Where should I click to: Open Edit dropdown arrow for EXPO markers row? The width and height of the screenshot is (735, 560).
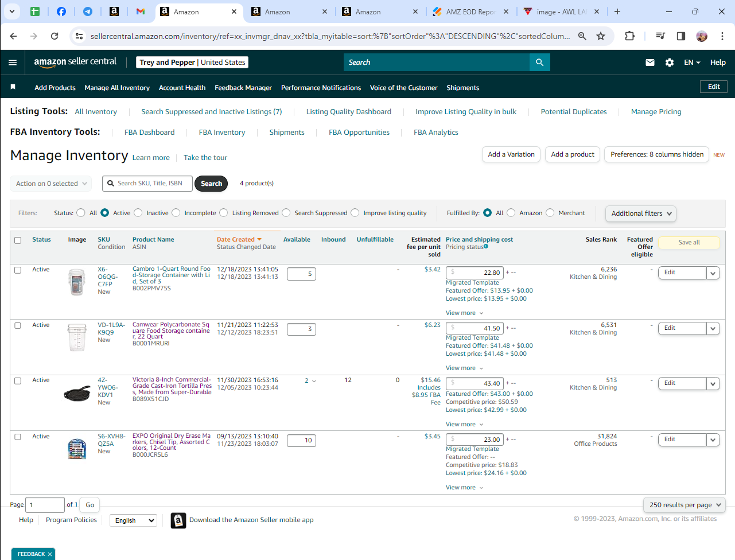click(713, 440)
